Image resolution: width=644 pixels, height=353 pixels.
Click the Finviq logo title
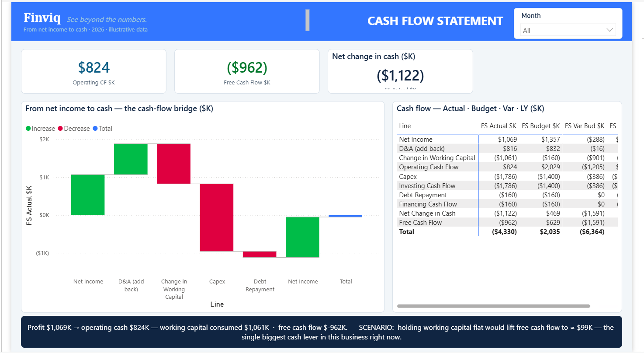click(42, 18)
